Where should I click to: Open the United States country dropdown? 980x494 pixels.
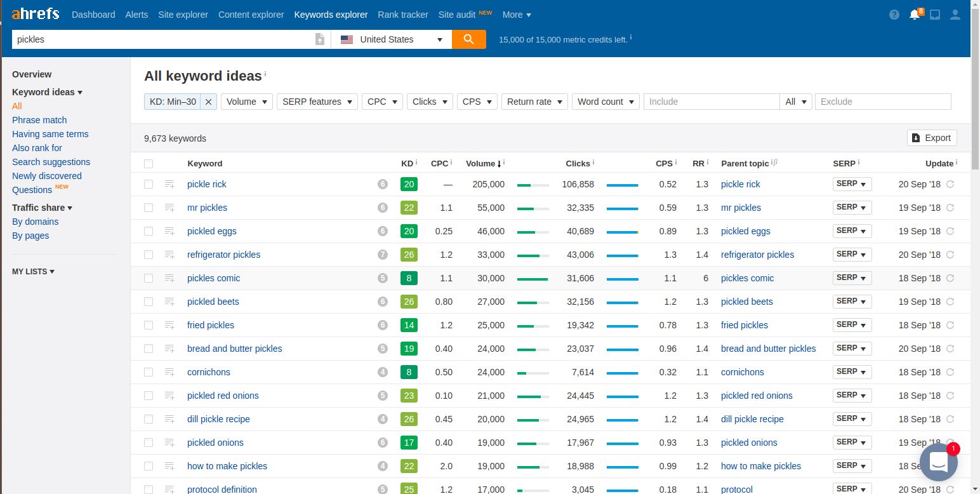point(392,39)
